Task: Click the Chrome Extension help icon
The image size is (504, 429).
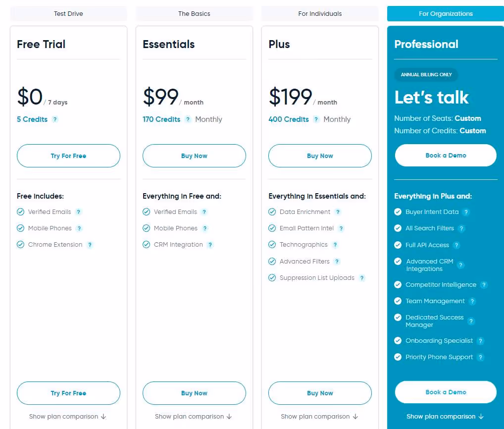Action: click(x=90, y=244)
